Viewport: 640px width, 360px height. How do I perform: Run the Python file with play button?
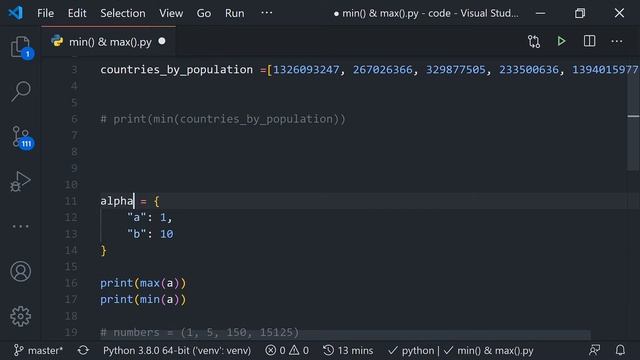pyautogui.click(x=562, y=41)
